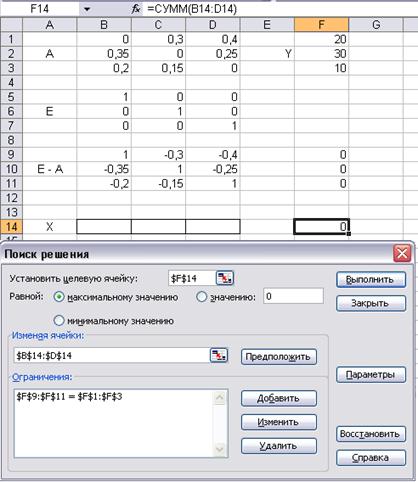This screenshot has height=482, width=418.
Task: Click cell A6 labeled E
Action: 50,111
